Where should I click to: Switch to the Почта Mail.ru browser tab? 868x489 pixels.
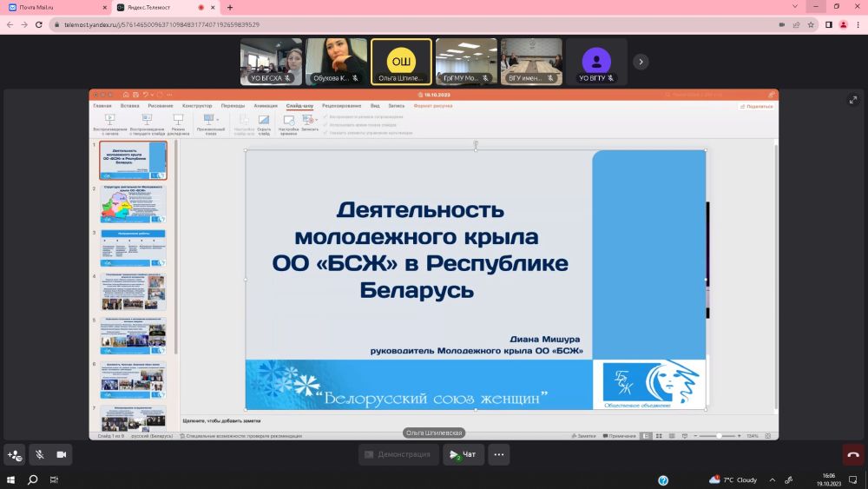pos(56,8)
